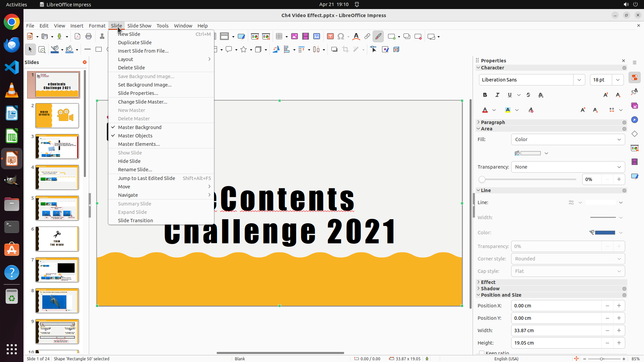
Task: Toggle the Keep ratio checkbox
Action: [482, 353]
